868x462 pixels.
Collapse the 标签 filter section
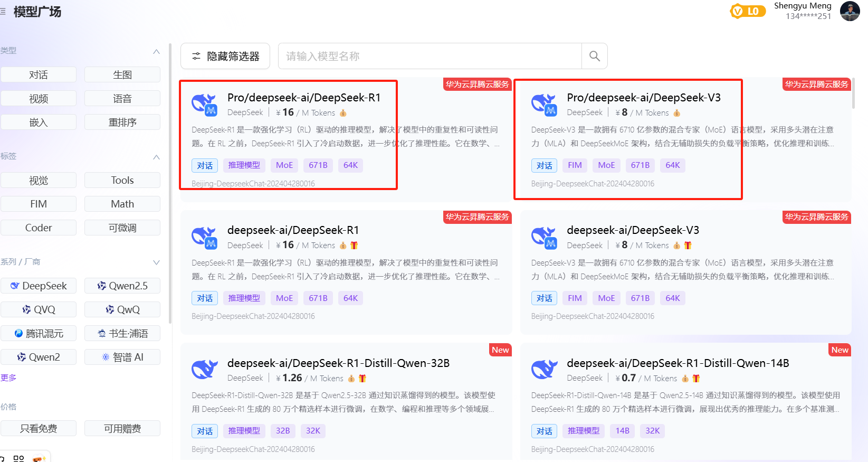(156, 157)
